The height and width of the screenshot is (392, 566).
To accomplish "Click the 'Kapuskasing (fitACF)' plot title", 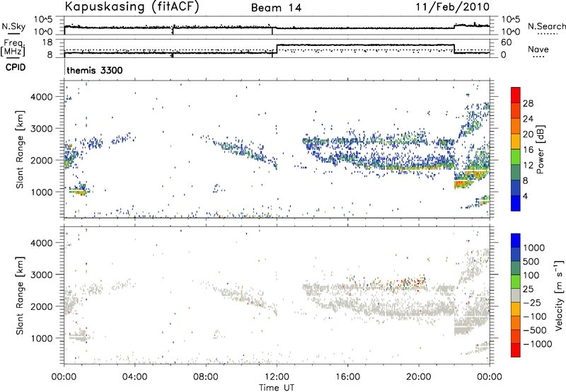I will 132,6.
